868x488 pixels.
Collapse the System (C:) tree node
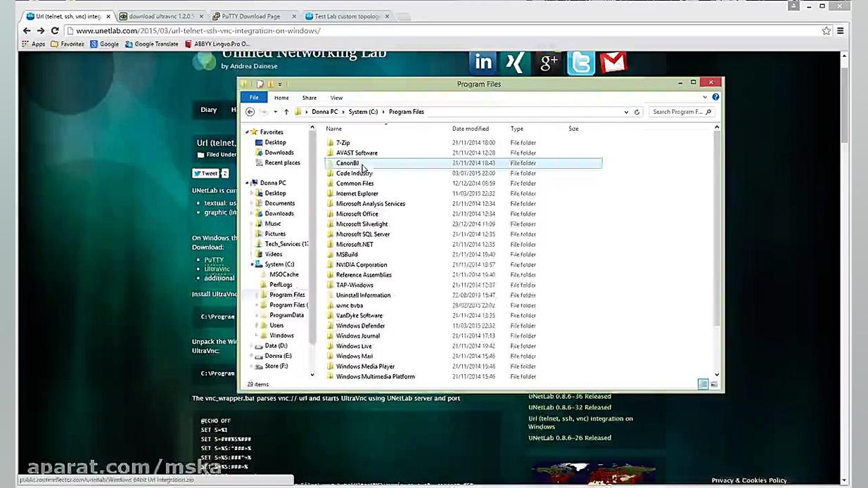[252, 264]
